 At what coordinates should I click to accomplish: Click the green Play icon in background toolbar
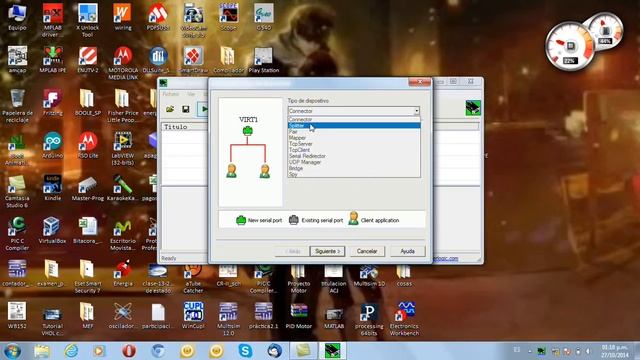click(203, 109)
